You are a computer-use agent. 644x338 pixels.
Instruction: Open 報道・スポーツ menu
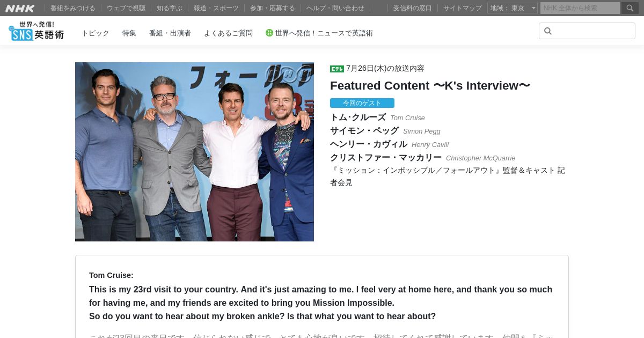click(x=216, y=8)
